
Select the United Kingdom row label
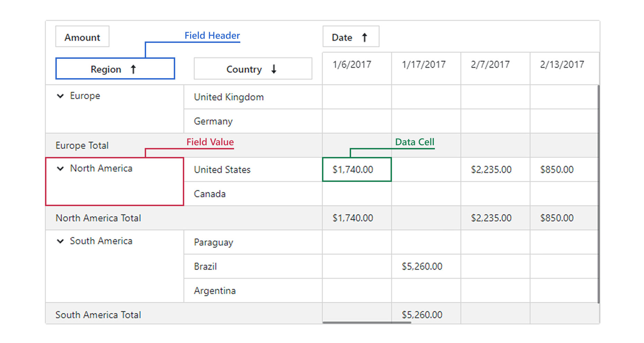(229, 97)
